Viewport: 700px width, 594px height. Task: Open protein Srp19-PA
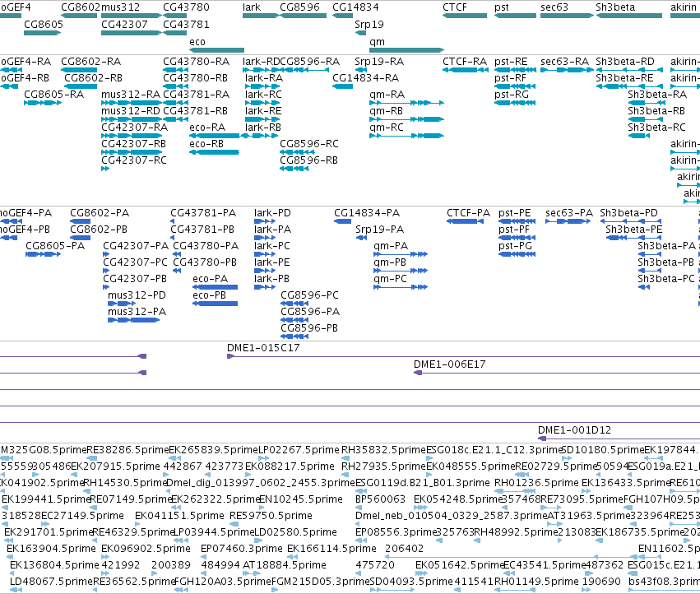tap(361, 238)
